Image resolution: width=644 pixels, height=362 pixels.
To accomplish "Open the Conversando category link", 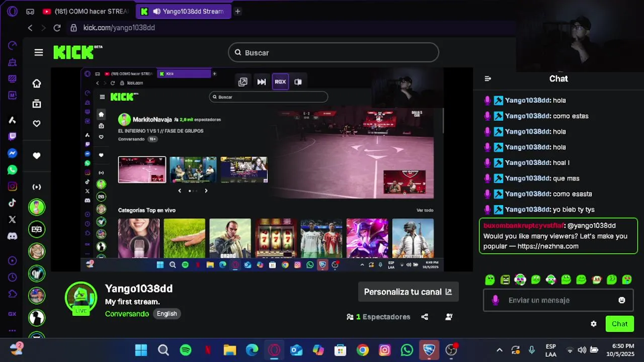I will coord(127,314).
